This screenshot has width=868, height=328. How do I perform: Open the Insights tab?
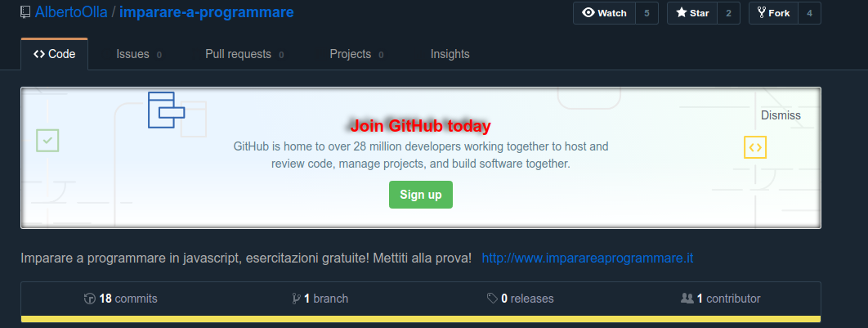coord(450,54)
